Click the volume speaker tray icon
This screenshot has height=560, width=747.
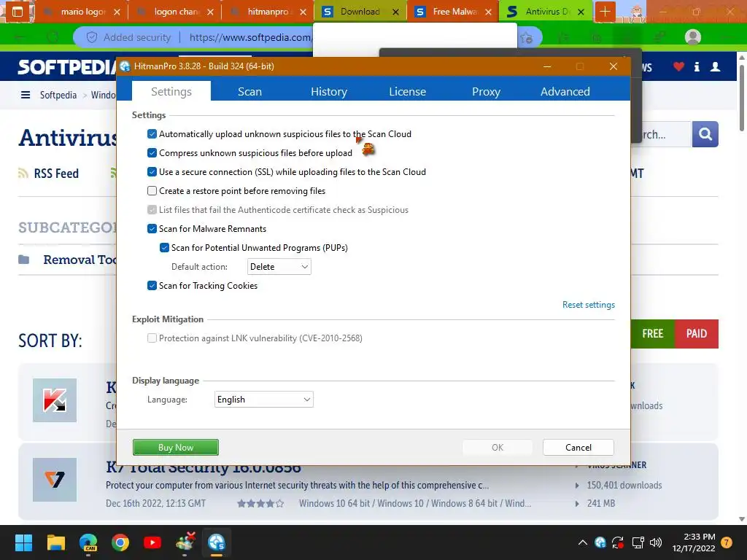click(656, 542)
